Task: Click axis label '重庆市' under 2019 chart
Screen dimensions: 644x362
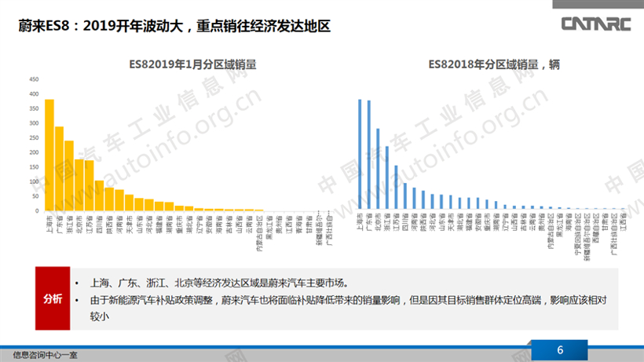Action: 180,224
